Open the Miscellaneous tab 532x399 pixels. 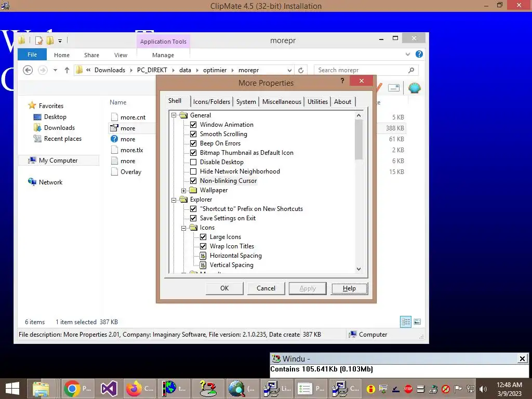coord(282,102)
